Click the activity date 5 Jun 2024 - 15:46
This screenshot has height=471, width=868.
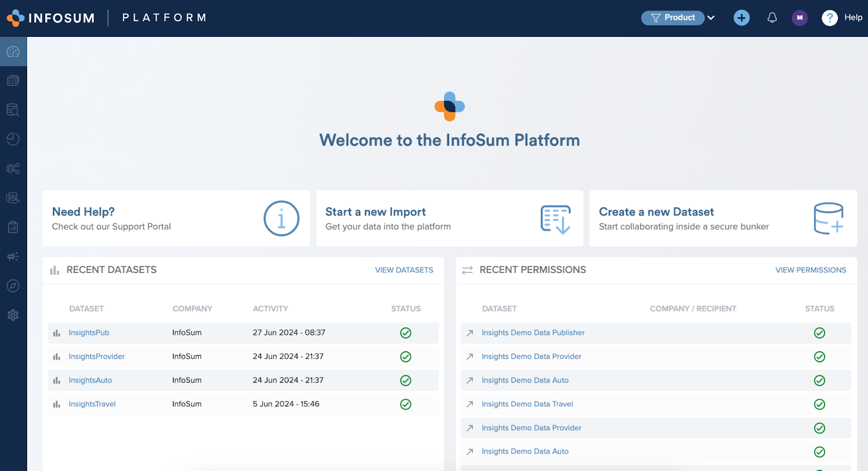(286, 404)
